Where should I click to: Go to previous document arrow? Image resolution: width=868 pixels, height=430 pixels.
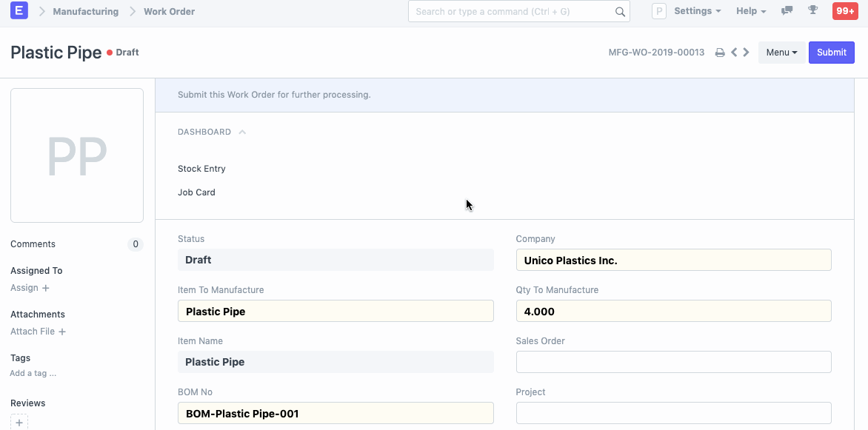tap(734, 53)
